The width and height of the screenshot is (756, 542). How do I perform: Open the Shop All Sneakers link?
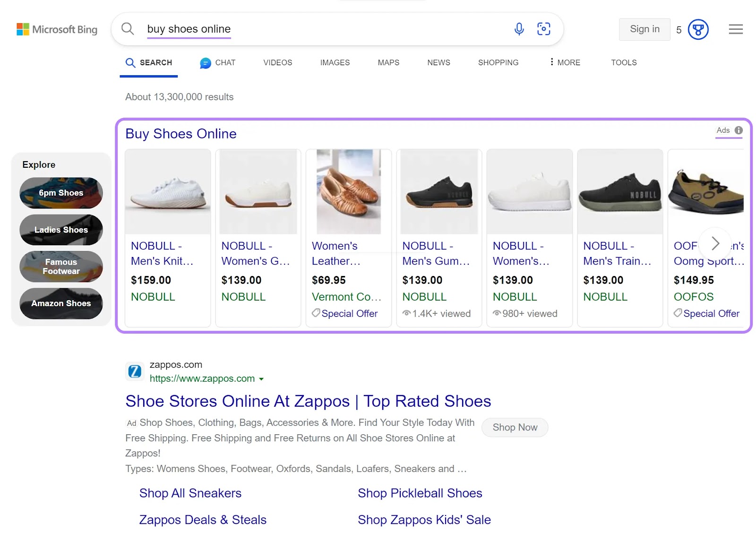pos(190,493)
